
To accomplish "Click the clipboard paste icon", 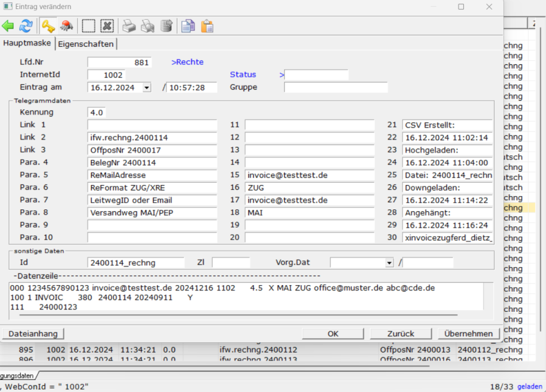I will pyautogui.click(x=207, y=26).
